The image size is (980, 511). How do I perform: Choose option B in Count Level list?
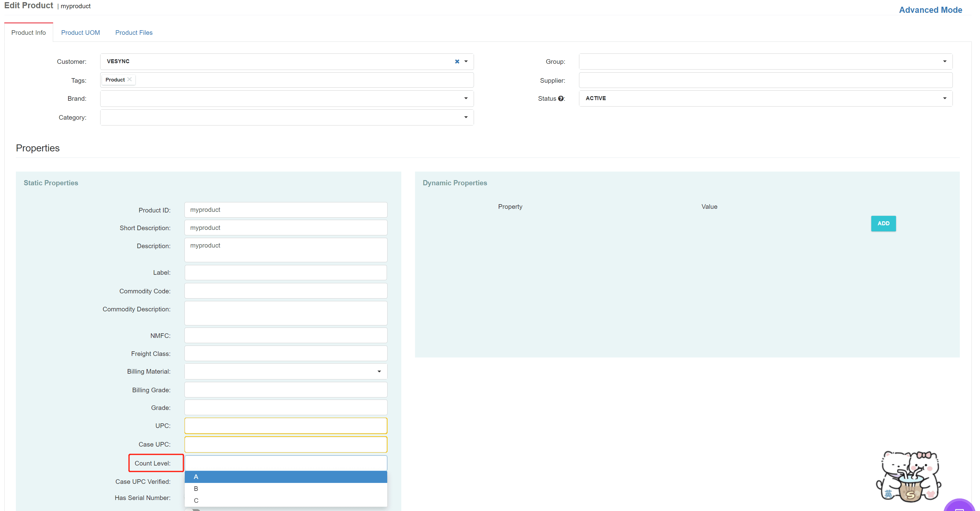pyautogui.click(x=286, y=489)
